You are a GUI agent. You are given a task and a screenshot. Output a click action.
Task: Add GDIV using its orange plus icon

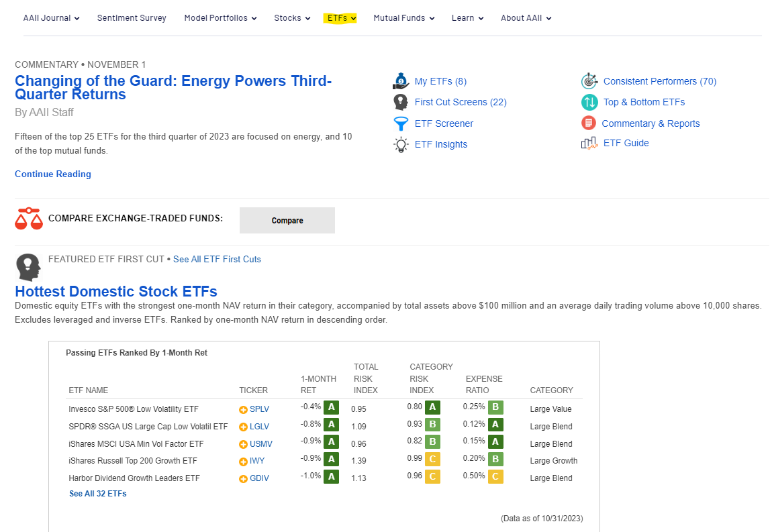(x=243, y=479)
